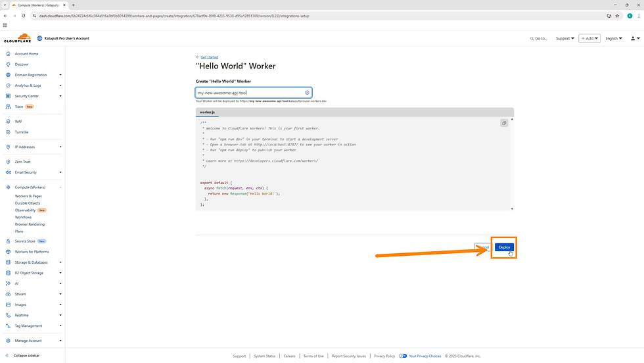
Task: Copy the worker.js code with copy icon
Action: (504, 123)
